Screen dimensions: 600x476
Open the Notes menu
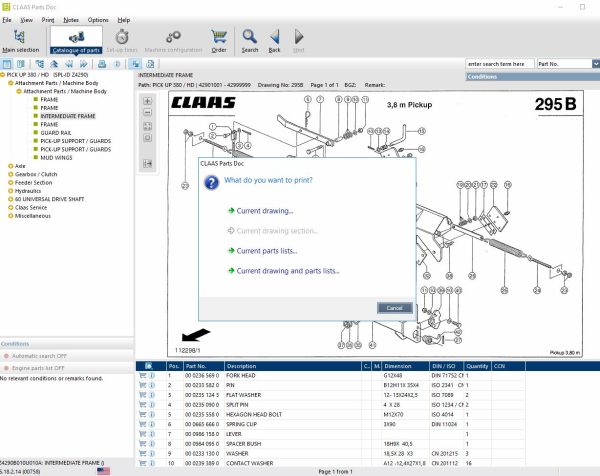[71, 20]
